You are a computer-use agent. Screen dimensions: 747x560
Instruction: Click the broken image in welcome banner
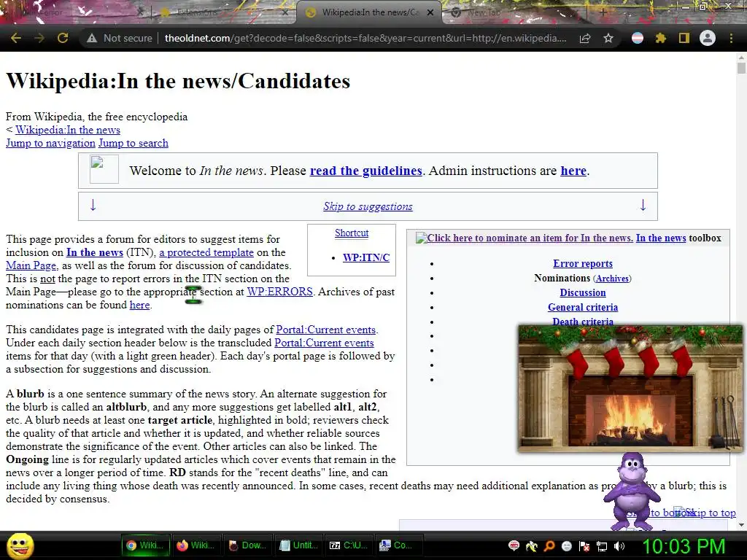pyautogui.click(x=104, y=169)
